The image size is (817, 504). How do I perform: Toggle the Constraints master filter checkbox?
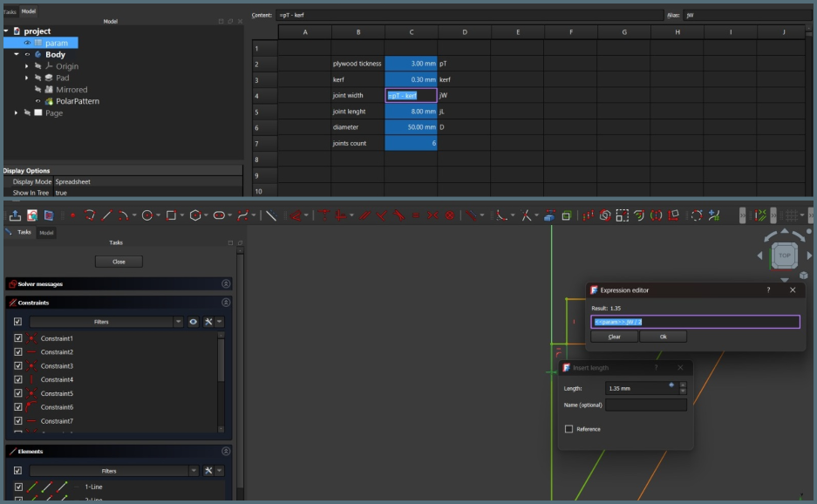pyautogui.click(x=17, y=322)
